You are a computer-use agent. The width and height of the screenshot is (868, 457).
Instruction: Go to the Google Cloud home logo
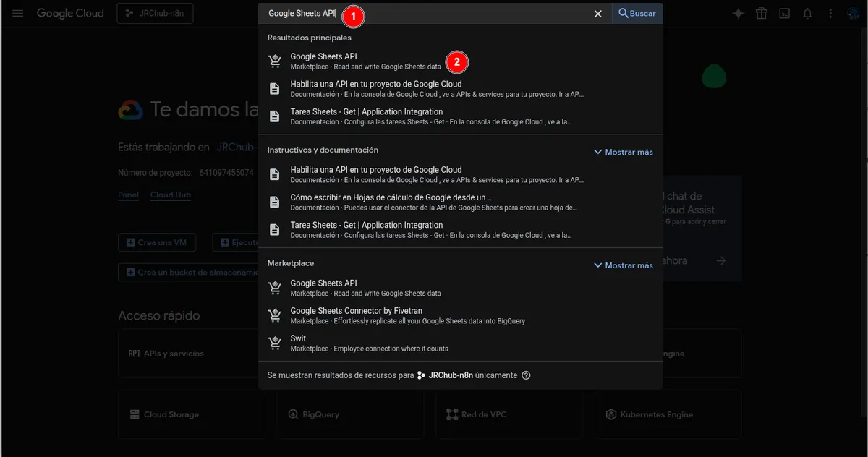70,14
